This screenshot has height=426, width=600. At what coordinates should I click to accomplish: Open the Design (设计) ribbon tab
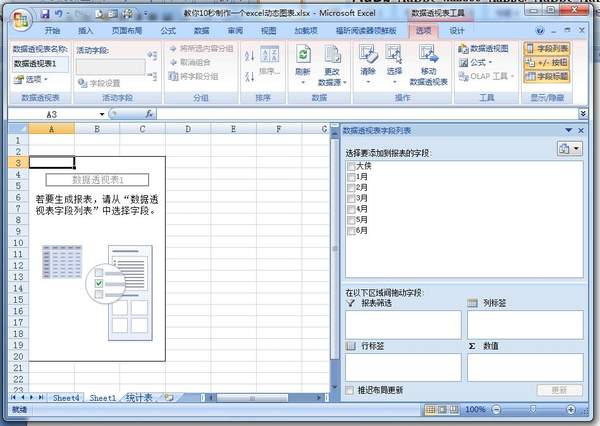pos(457,31)
